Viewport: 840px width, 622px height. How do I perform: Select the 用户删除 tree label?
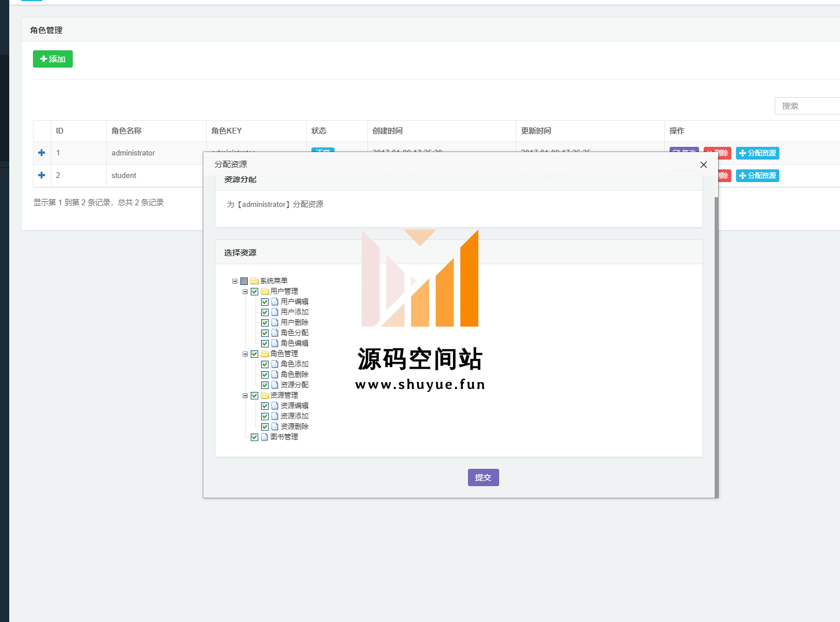[295, 323]
